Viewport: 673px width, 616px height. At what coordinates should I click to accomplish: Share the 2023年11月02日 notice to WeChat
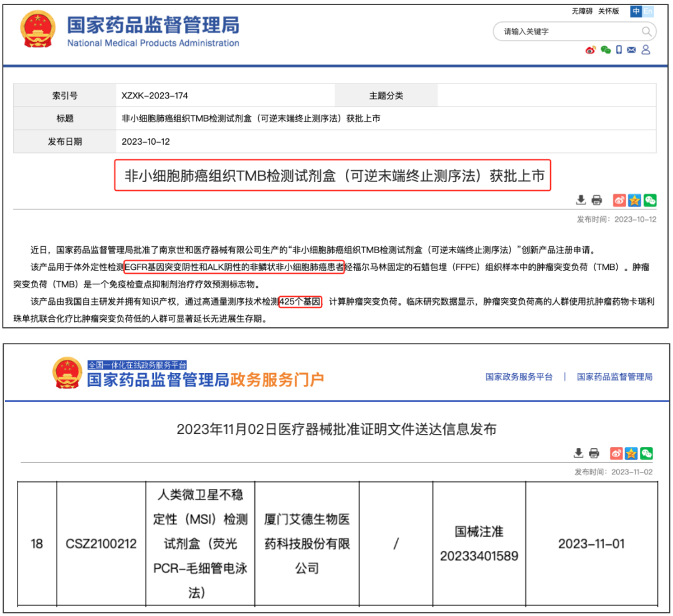(646, 453)
